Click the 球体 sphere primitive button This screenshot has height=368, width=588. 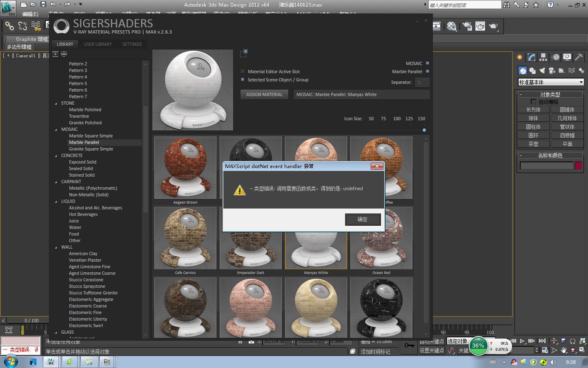coord(533,118)
